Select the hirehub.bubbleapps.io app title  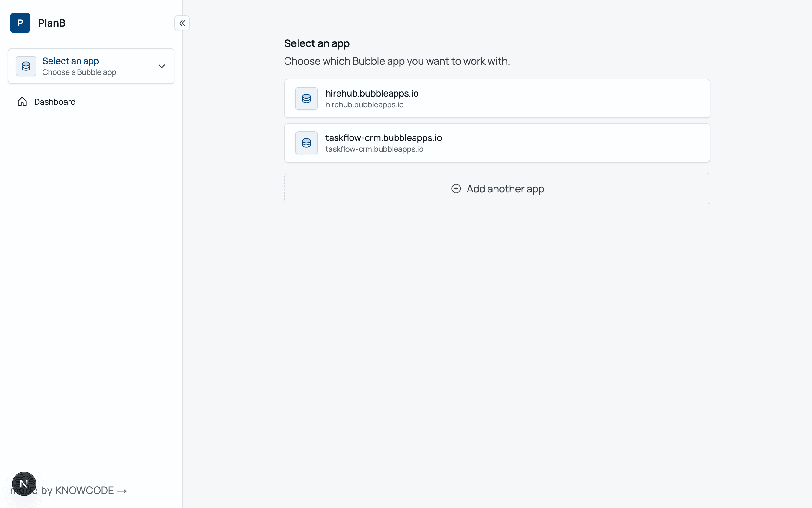pyautogui.click(x=372, y=93)
